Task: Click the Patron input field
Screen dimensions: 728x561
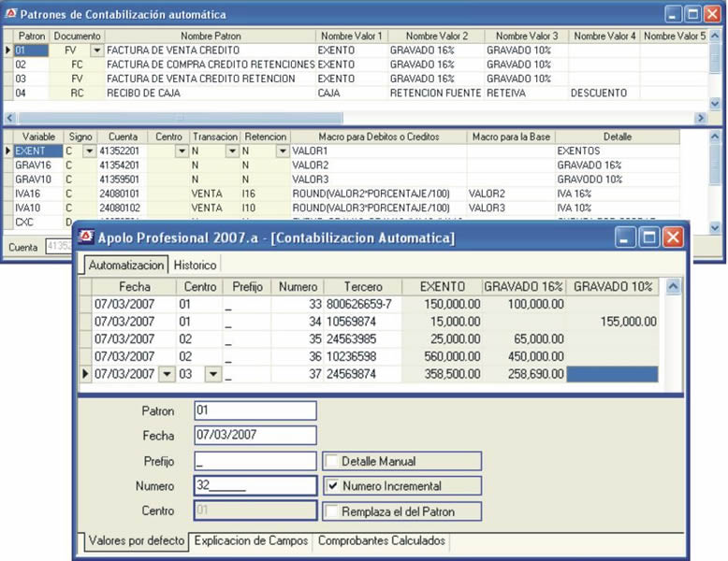Action: [x=255, y=410]
